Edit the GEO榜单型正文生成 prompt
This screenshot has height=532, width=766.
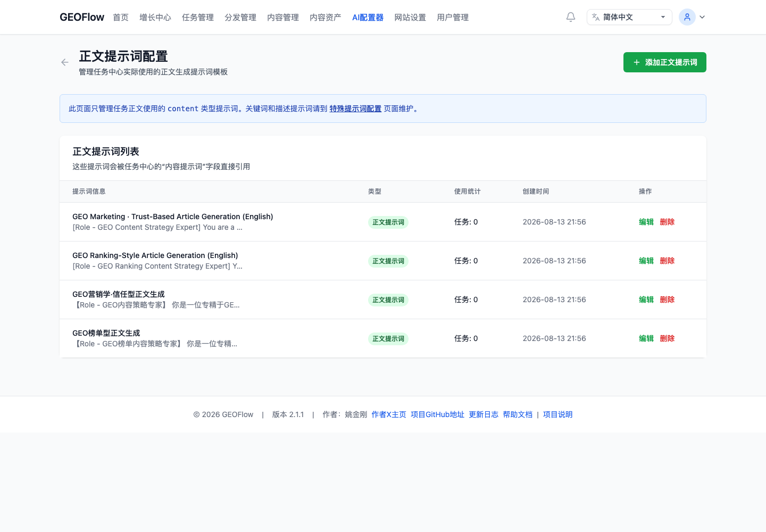click(x=646, y=338)
